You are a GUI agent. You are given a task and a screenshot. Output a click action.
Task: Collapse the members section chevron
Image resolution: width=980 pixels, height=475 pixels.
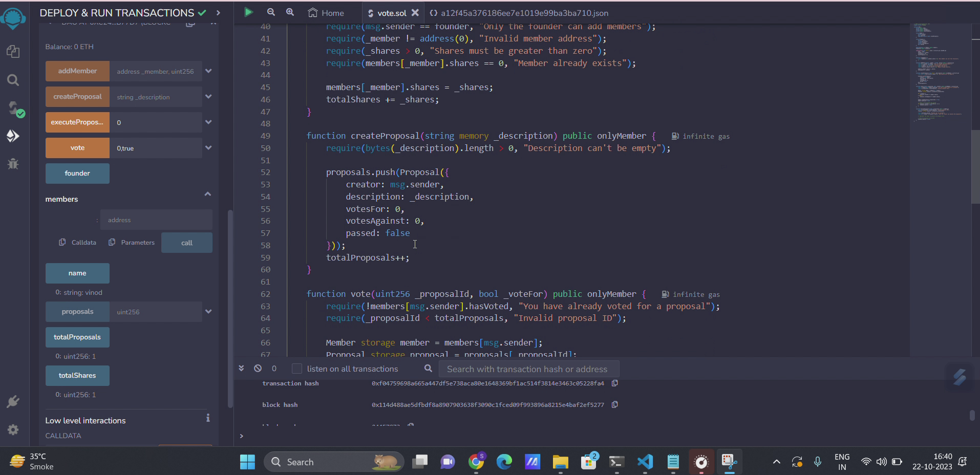click(207, 194)
